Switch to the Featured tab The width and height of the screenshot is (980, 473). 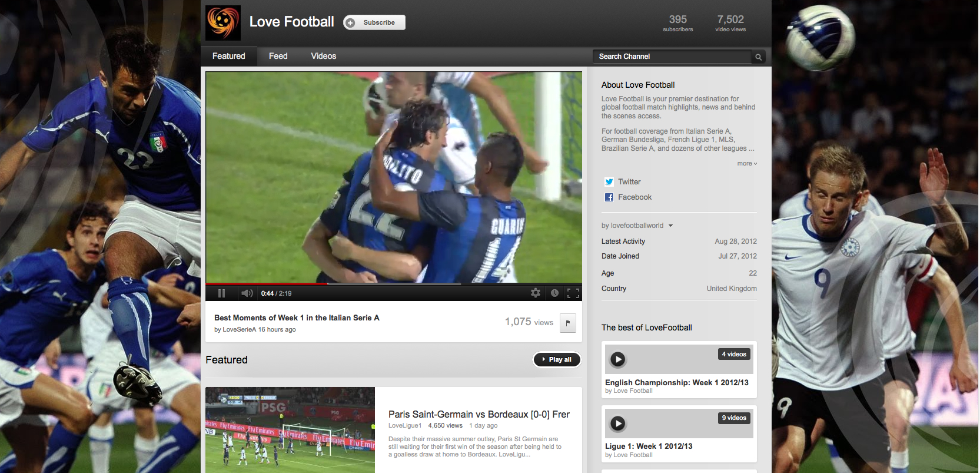tap(229, 56)
